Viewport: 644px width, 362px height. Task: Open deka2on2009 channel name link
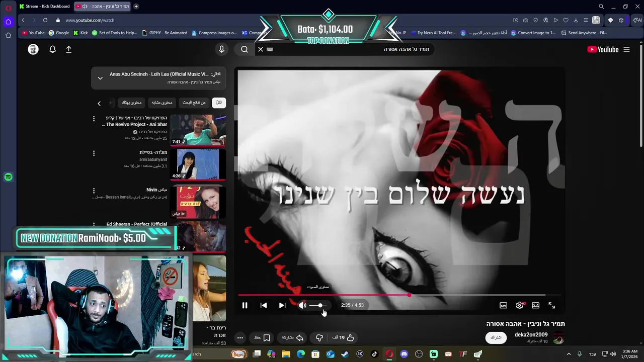pyautogui.click(x=531, y=335)
